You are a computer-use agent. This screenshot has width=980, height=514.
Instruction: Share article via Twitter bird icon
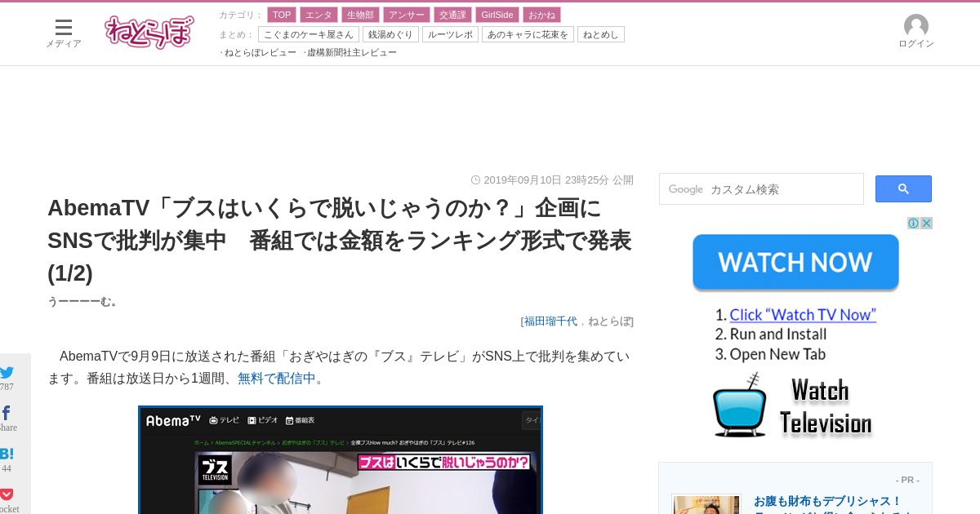7,372
